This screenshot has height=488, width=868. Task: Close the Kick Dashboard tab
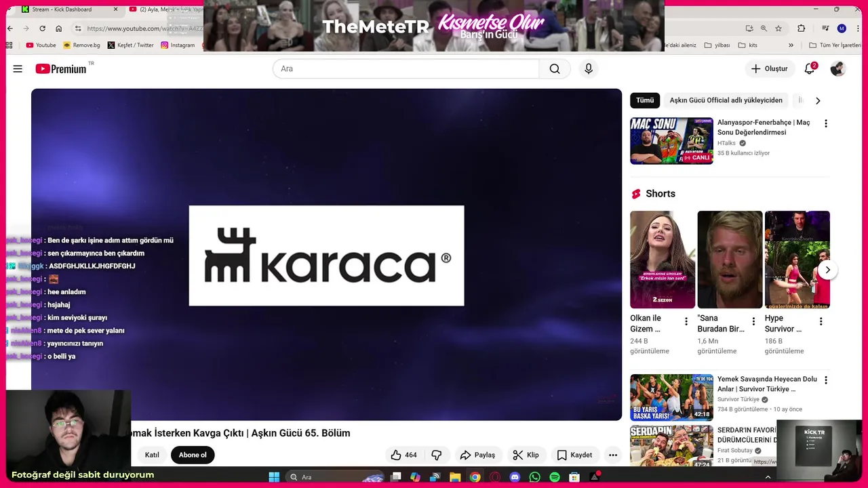pos(115,9)
